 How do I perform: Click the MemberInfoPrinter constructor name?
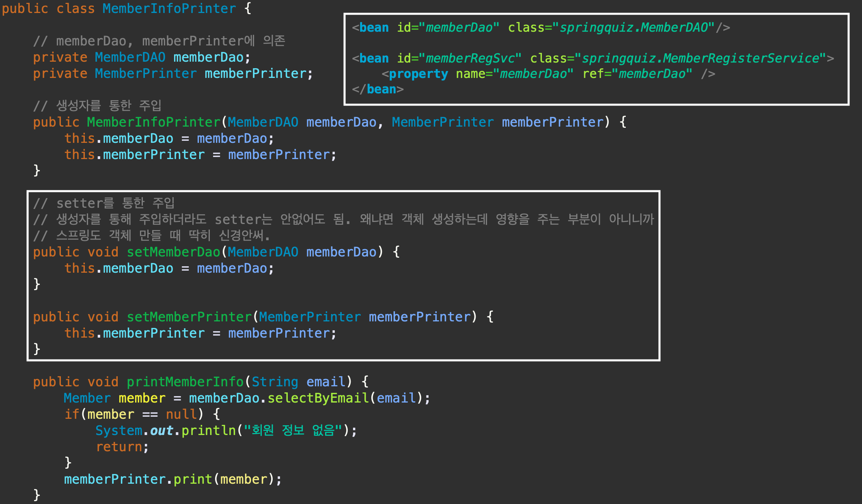[153, 122]
